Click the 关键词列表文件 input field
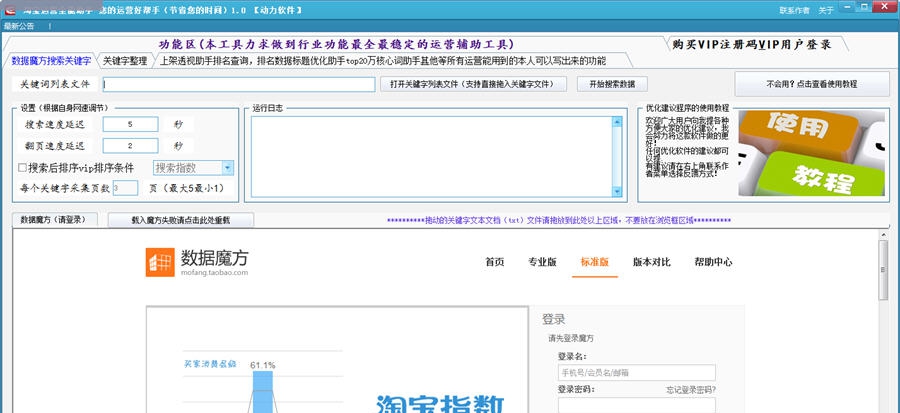The image size is (900, 413). tap(239, 84)
